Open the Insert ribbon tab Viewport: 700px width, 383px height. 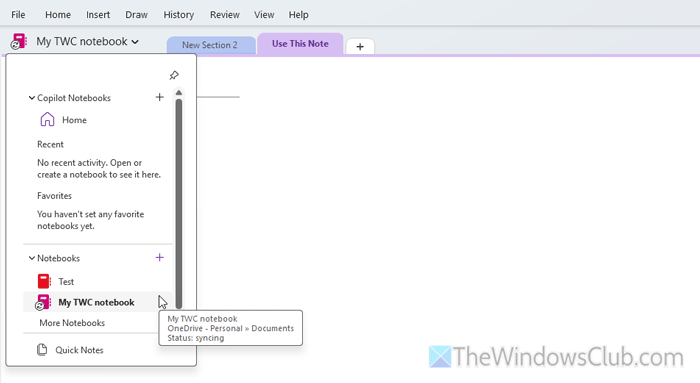click(98, 15)
